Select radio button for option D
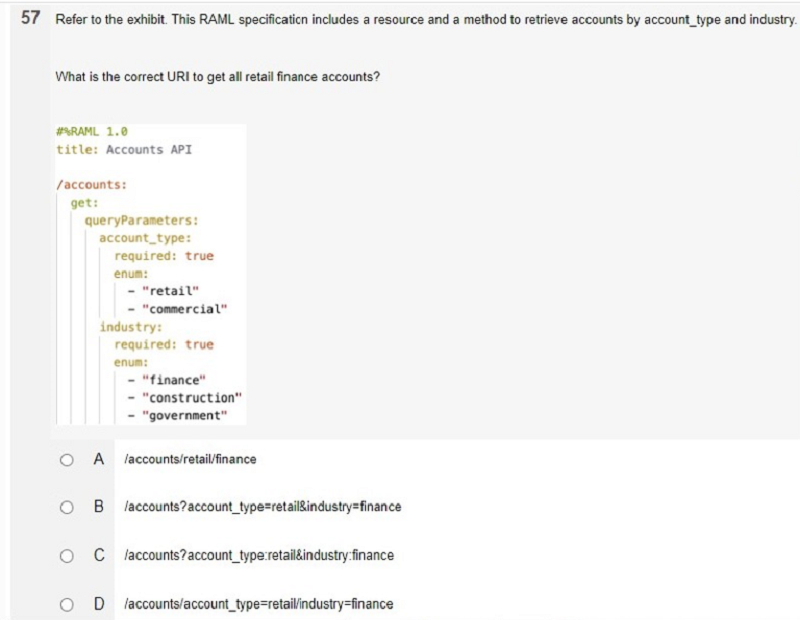 (66, 605)
